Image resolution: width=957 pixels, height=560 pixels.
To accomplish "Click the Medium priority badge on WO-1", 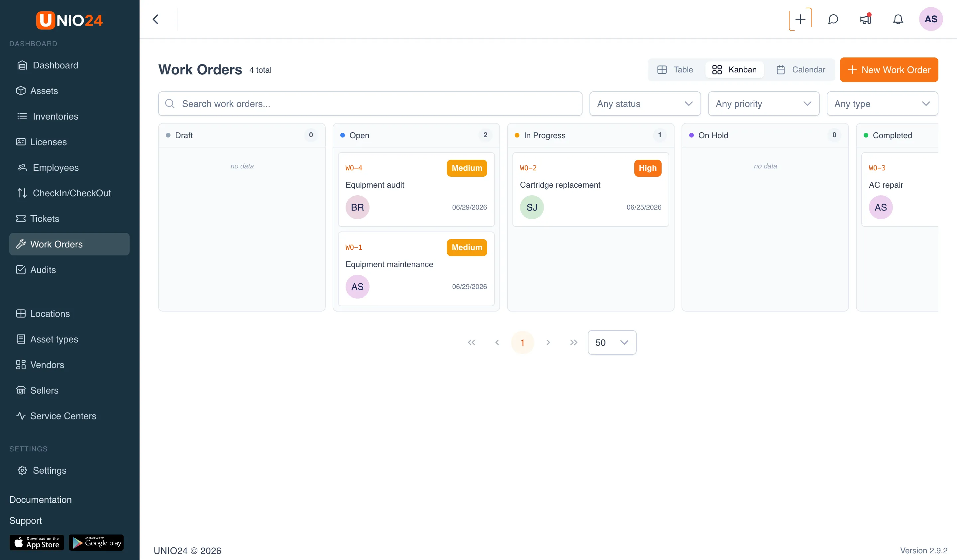I will (x=467, y=247).
